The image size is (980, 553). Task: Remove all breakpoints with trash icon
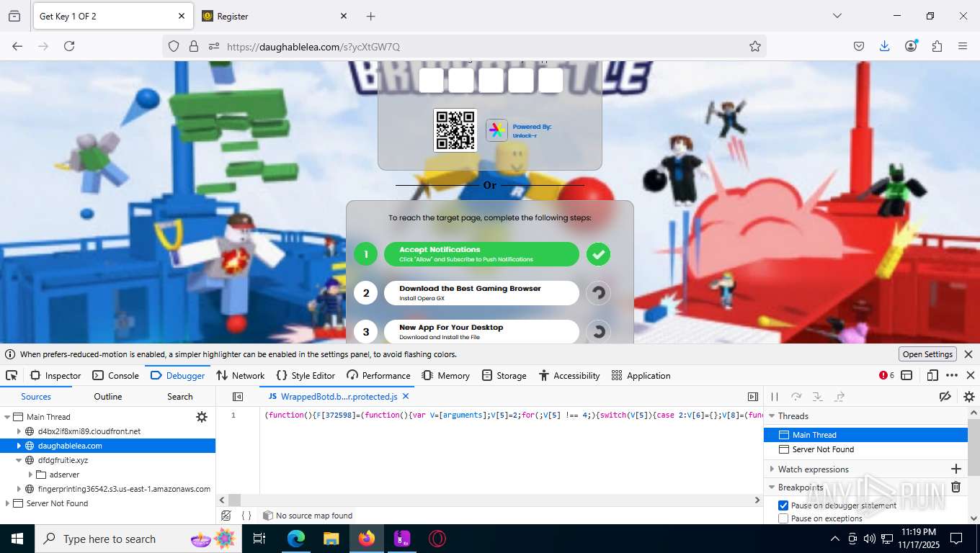(x=956, y=487)
